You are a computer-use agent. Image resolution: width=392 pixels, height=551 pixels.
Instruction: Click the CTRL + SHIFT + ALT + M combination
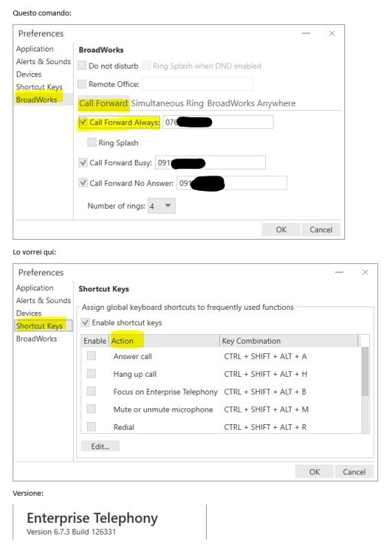(x=266, y=409)
